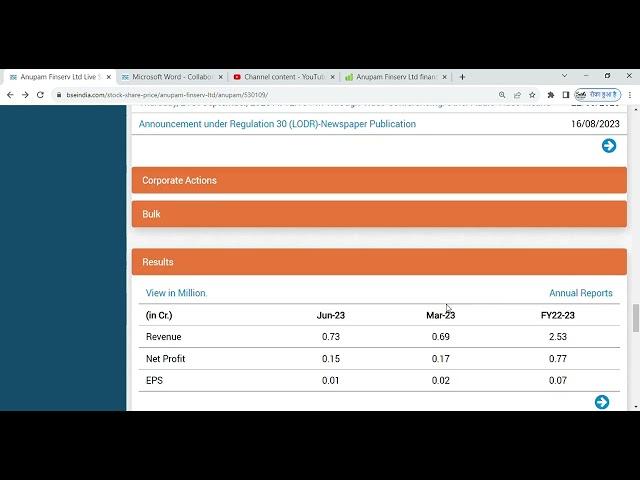Go back with the browser back arrow

point(10,95)
